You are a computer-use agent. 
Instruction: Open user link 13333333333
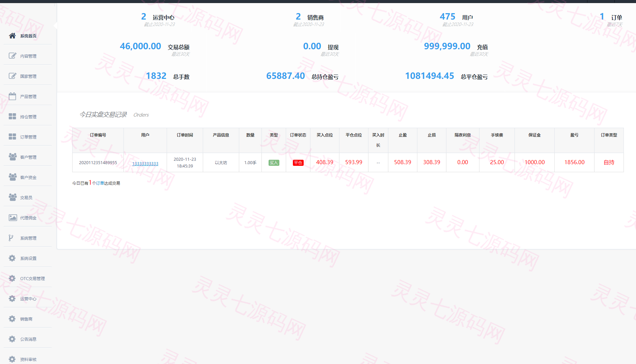click(145, 163)
